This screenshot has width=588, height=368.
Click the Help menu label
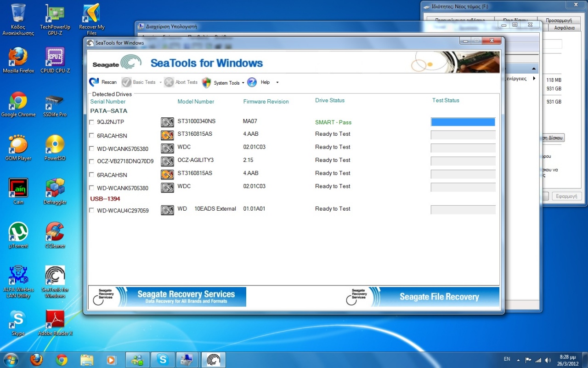point(265,82)
